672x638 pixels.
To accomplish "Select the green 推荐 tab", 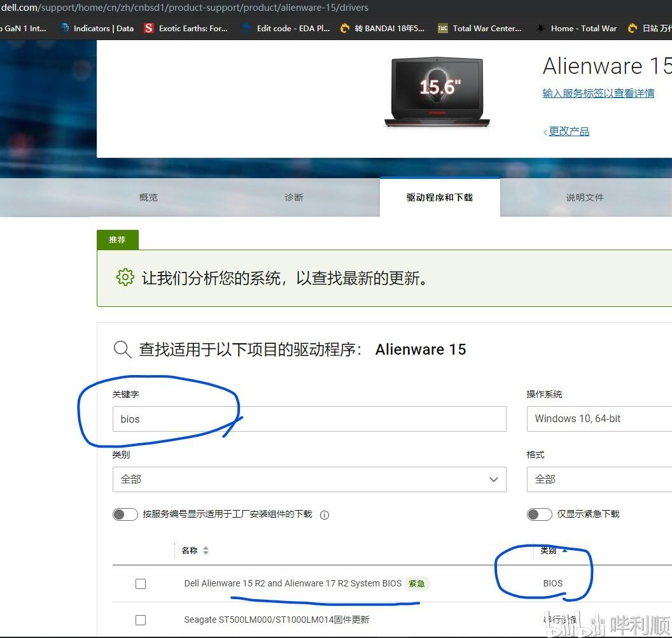I will click(x=118, y=239).
